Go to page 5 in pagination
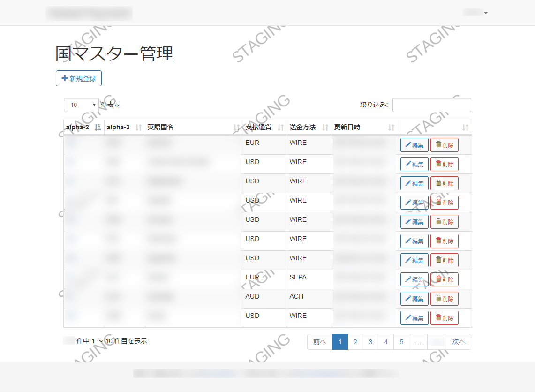Image resolution: width=535 pixels, height=392 pixels. click(x=401, y=342)
